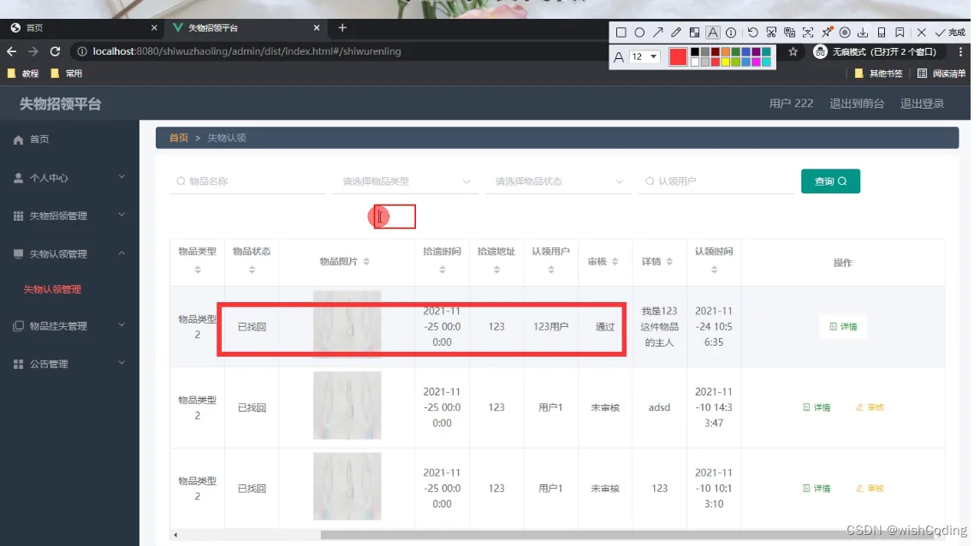The image size is (980, 546).
Task: Click the scissors icon in screenshot toolbar
Action: (x=771, y=33)
